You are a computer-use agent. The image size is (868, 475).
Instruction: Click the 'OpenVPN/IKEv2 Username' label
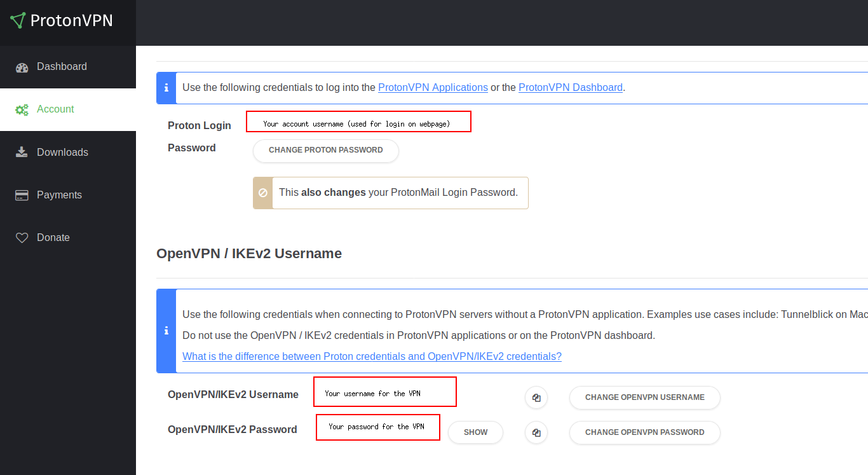coord(233,395)
